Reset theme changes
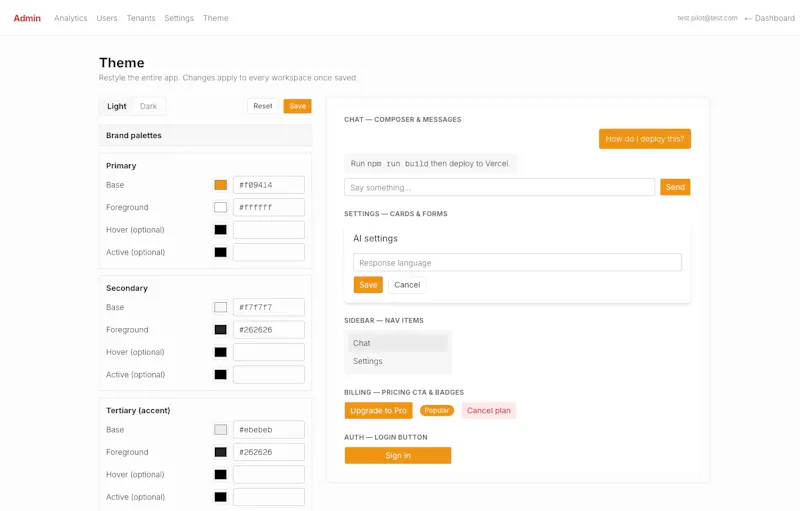Viewport: 800px width, 511px height. tap(263, 106)
